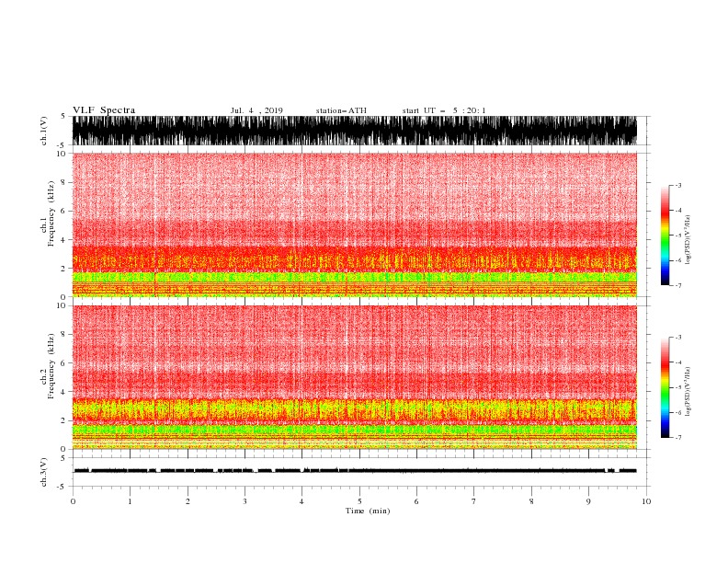Click the "ch.3(V)" waveform axis label
This screenshot has width=728, height=563.
(x=44, y=472)
